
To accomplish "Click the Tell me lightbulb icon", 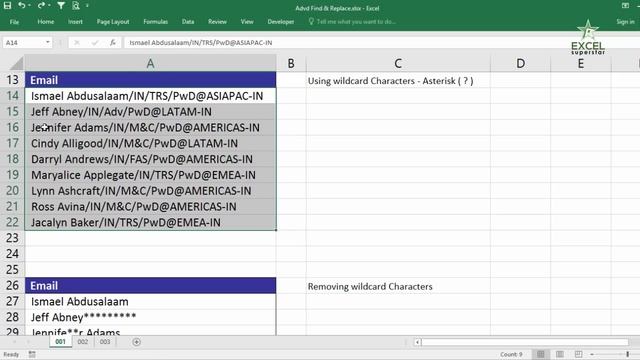I will [x=311, y=21].
